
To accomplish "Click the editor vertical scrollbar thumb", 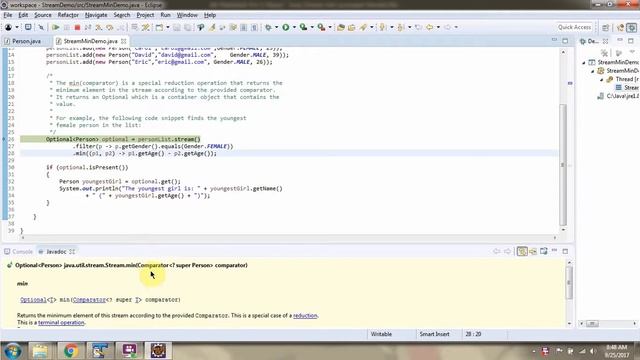I will click(563, 164).
